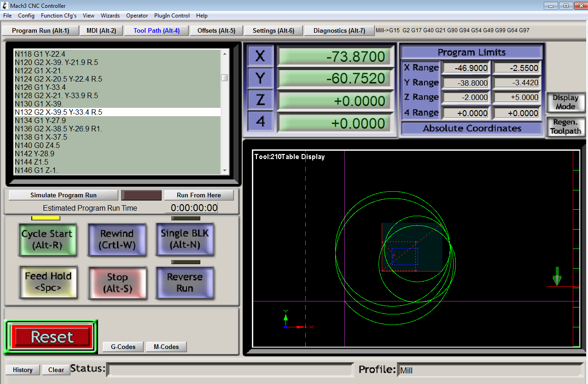Open the M-Codes reference list
588x384 pixels.
(166, 347)
